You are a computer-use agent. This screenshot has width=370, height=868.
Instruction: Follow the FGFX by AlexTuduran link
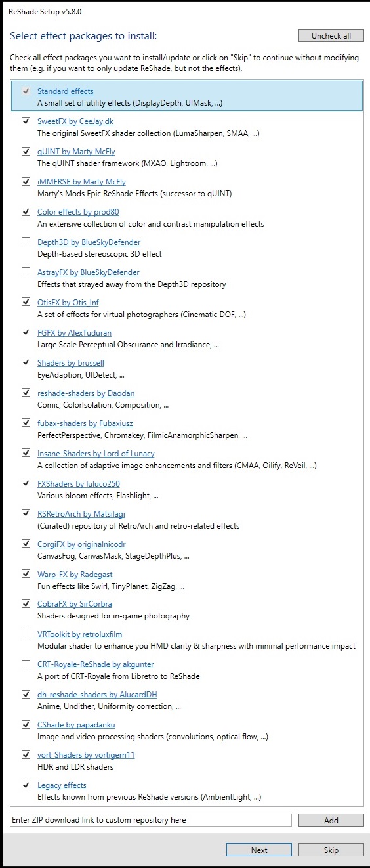pyautogui.click(x=74, y=333)
